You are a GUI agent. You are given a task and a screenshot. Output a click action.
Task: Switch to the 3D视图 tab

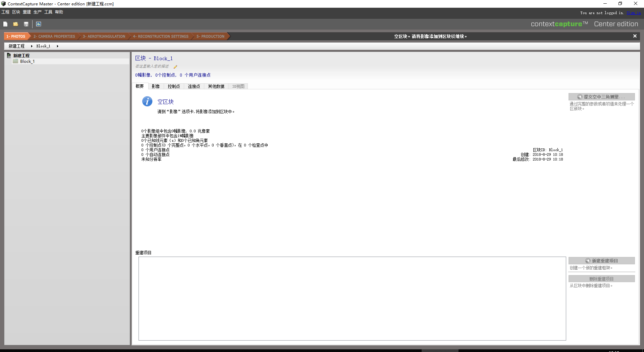pos(238,86)
